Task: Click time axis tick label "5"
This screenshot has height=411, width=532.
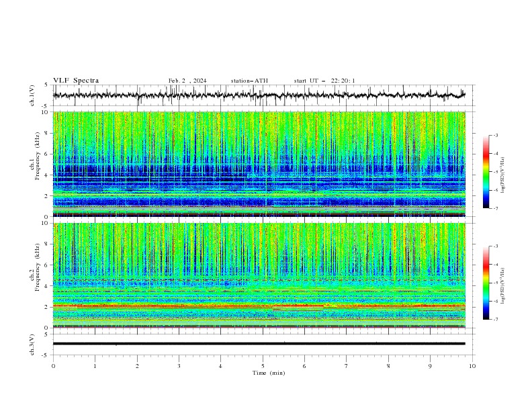Action: pyautogui.click(x=263, y=366)
